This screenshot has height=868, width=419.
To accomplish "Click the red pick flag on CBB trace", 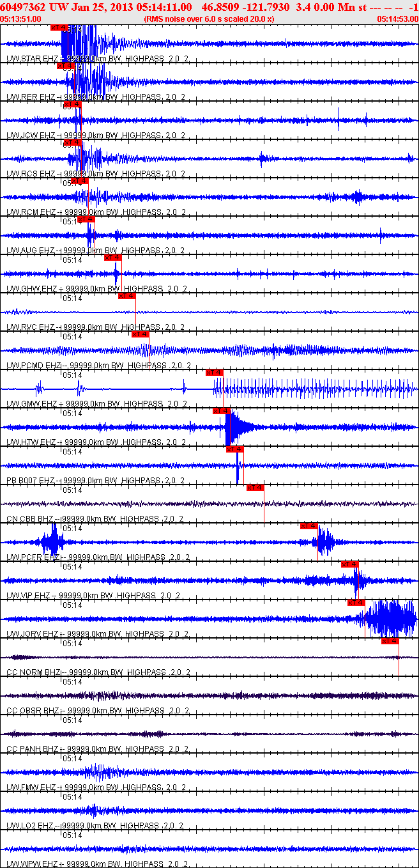I will [x=255, y=488].
